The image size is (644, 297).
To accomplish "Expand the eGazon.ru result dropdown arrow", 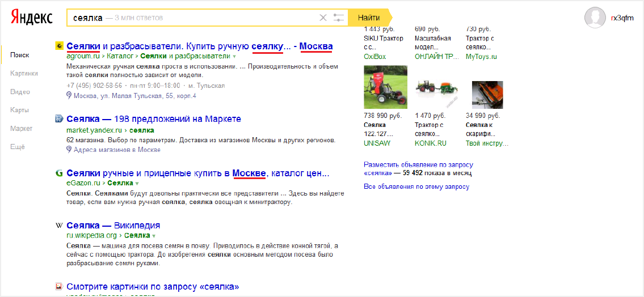I will click(x=137, y=184).
